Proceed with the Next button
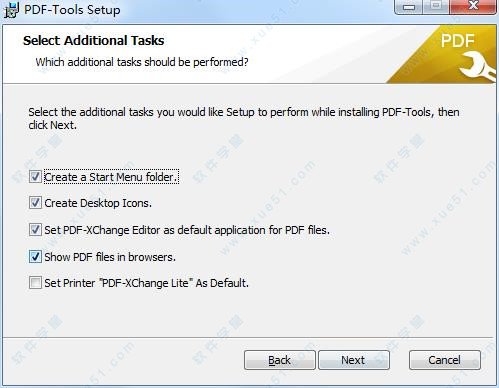499x388 pixels. click(354, 360)
